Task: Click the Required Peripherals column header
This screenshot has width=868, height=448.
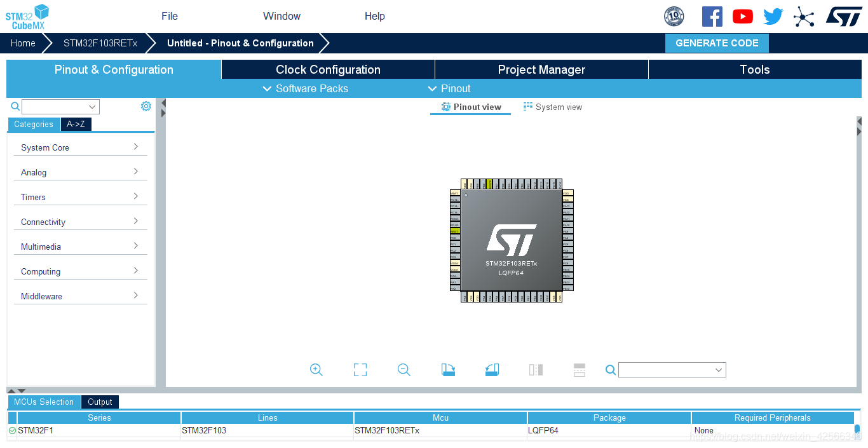Action: 772,417
